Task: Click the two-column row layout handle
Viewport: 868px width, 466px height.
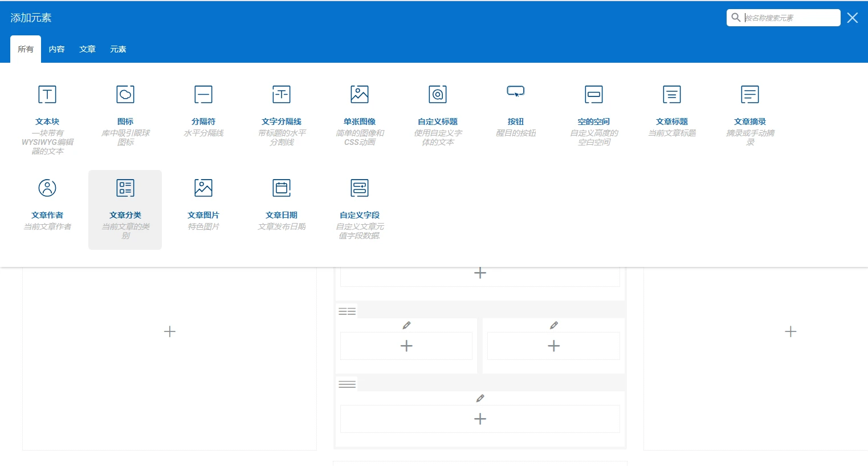Action: [347, 311]
